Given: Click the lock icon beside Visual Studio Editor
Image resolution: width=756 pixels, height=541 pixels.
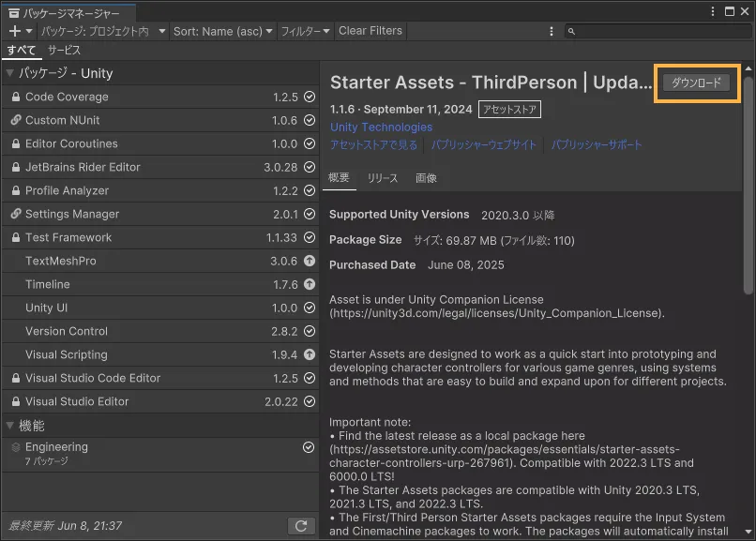Looking at the screenshot, I should (16, 402).
